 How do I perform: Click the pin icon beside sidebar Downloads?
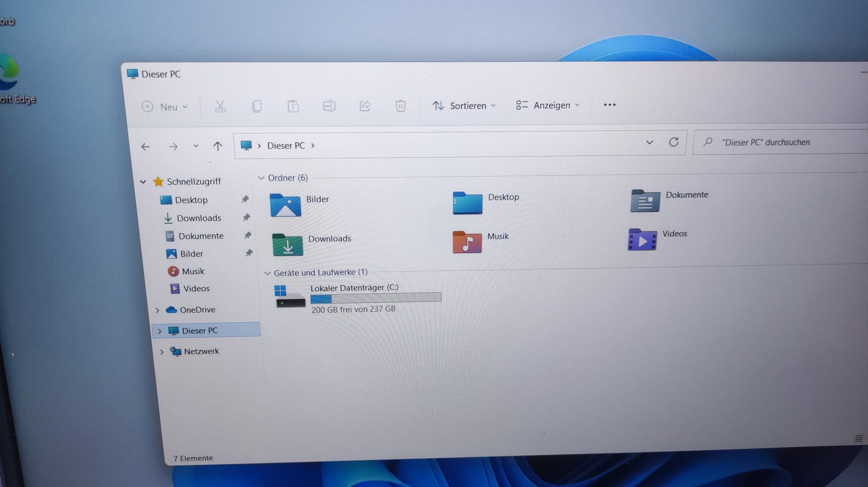pyautogui.click(x=246, y=217)
